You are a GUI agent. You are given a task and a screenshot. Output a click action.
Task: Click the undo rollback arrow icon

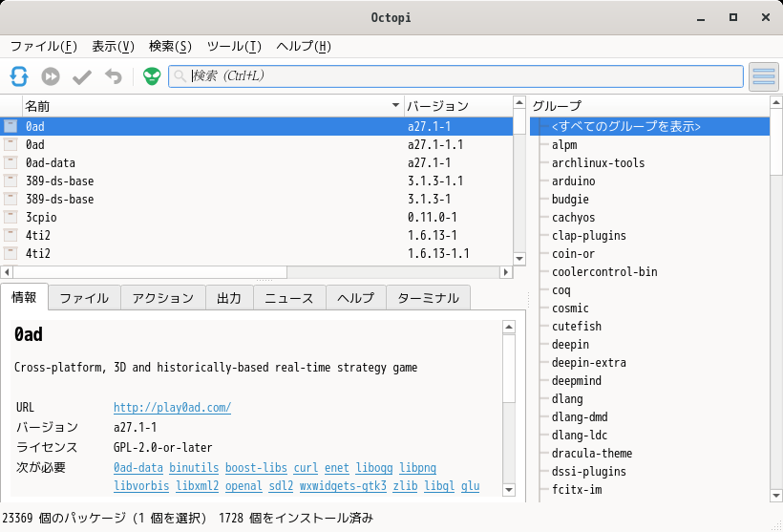(x=114, y=76)
